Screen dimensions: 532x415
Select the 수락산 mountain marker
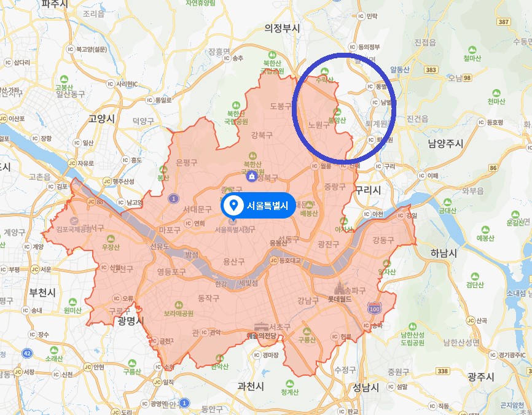coord(325,71)
